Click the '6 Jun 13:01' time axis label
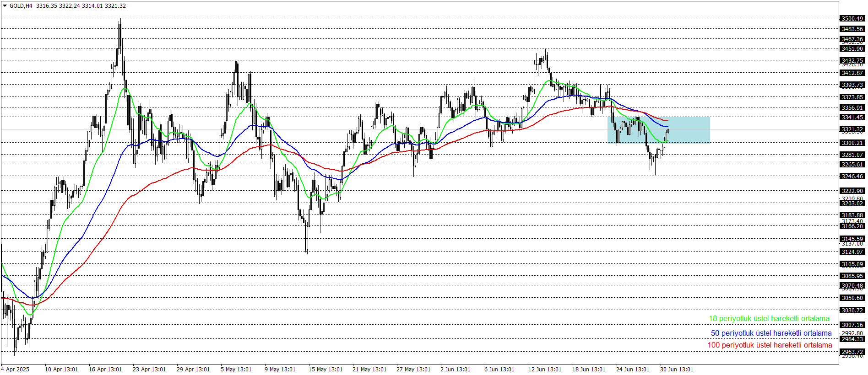868x375 pixels. (x=499, y=370)
